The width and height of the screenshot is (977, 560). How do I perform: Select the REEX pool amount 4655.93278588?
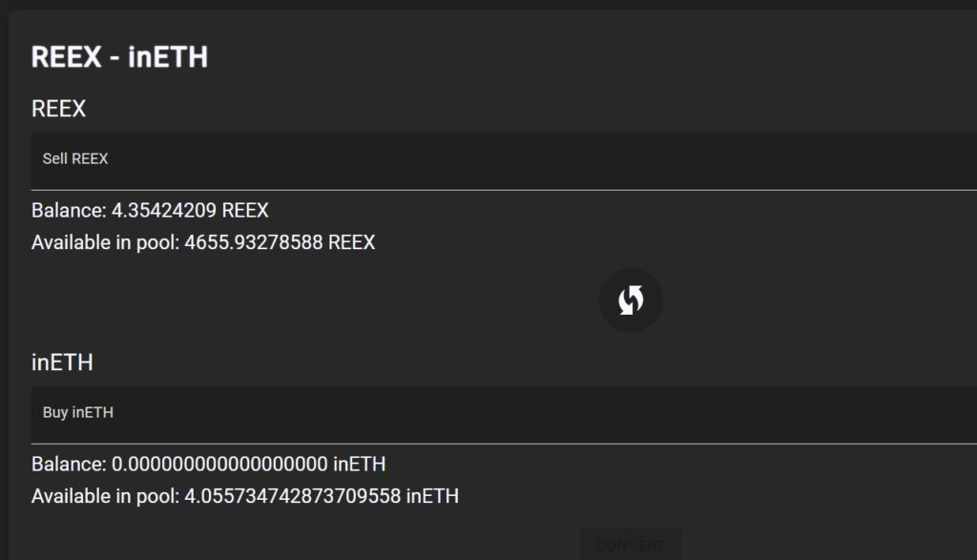(254, 242)
